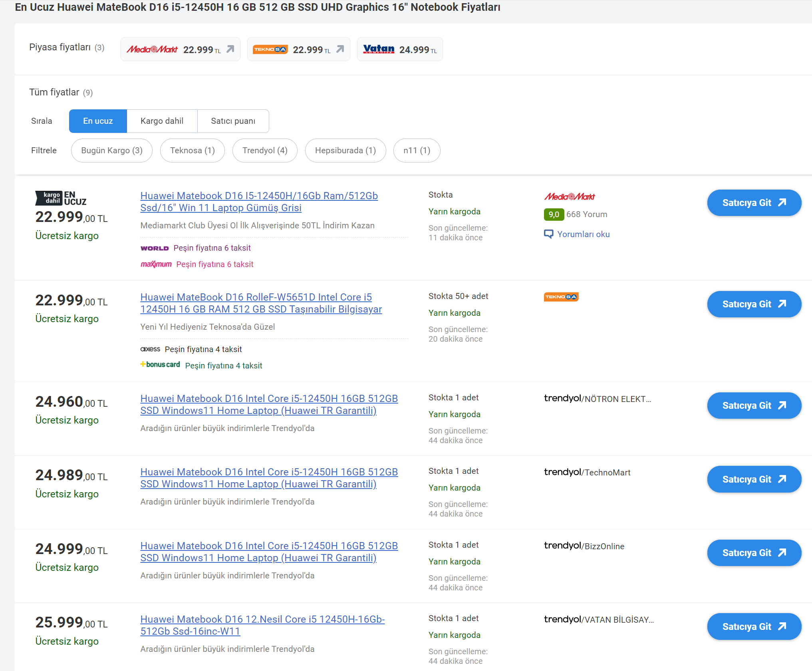Toggle the Teknosa (1) filter chip
This screenshot has width=812, height=671.
click(192, 150)
